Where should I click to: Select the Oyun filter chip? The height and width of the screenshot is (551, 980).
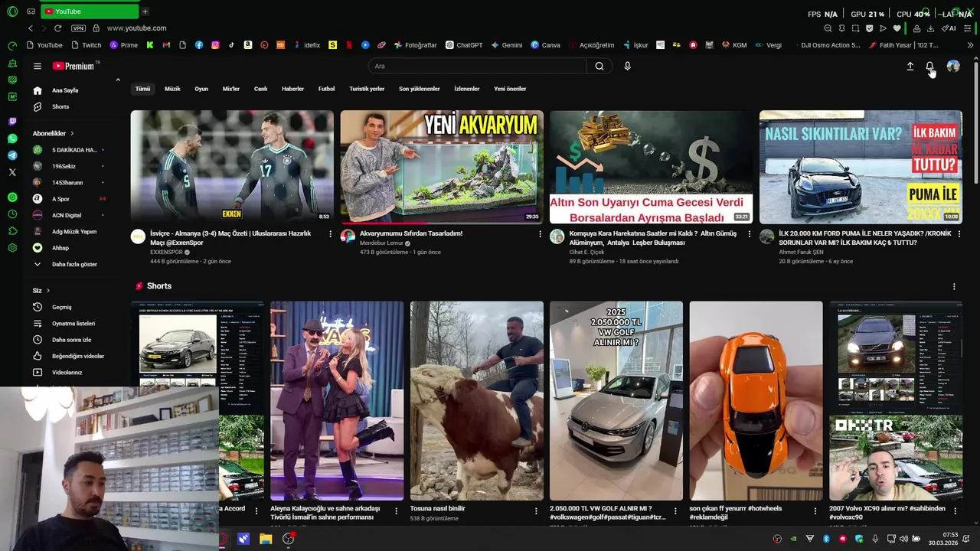point(201,89)
